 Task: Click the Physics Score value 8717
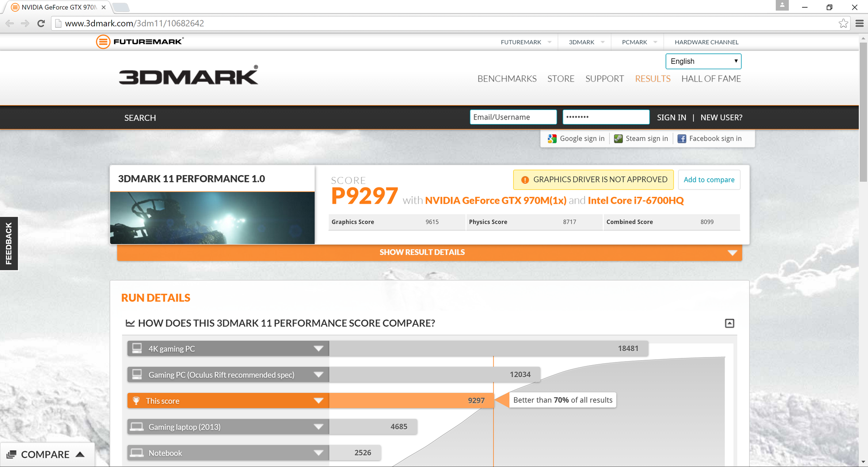coord(570,222)
